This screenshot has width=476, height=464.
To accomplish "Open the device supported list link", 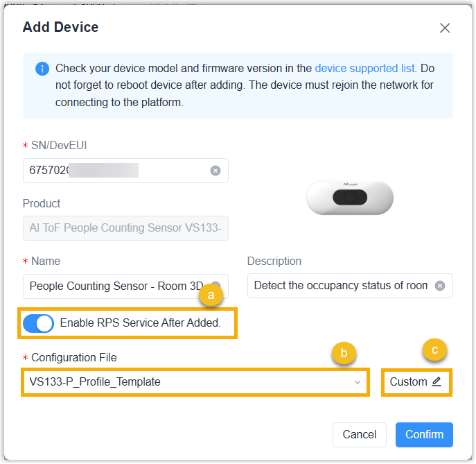I will click(364, 69).
